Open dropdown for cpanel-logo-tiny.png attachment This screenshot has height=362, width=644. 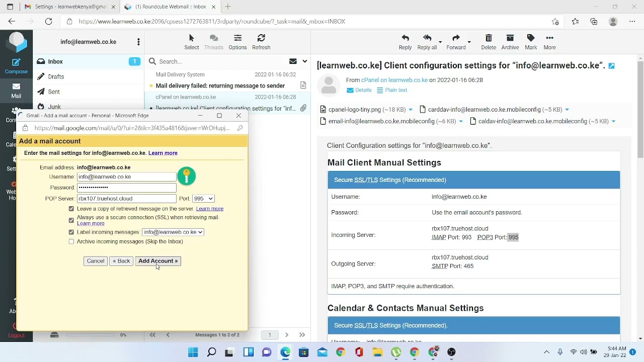pos(411,110)
